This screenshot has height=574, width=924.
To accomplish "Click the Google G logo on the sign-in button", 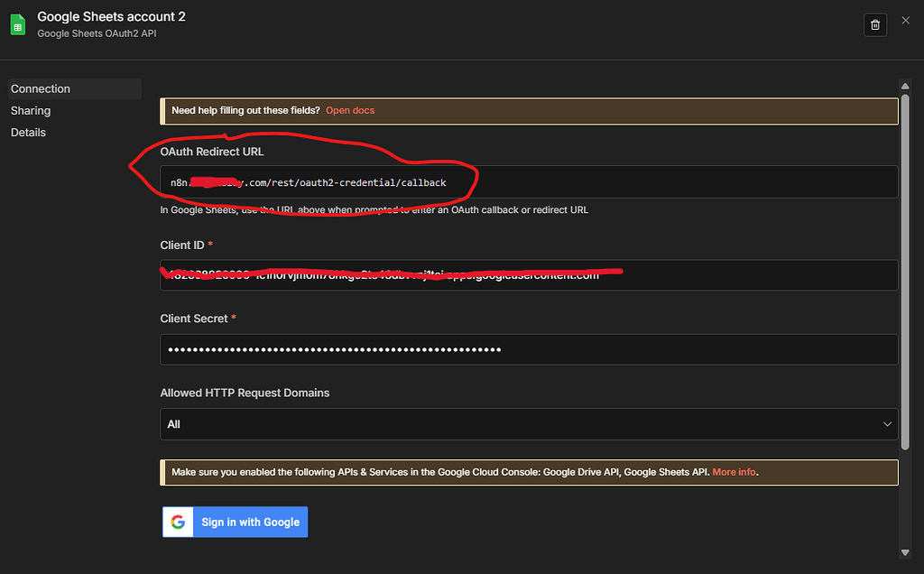I will tap(177, 522).
